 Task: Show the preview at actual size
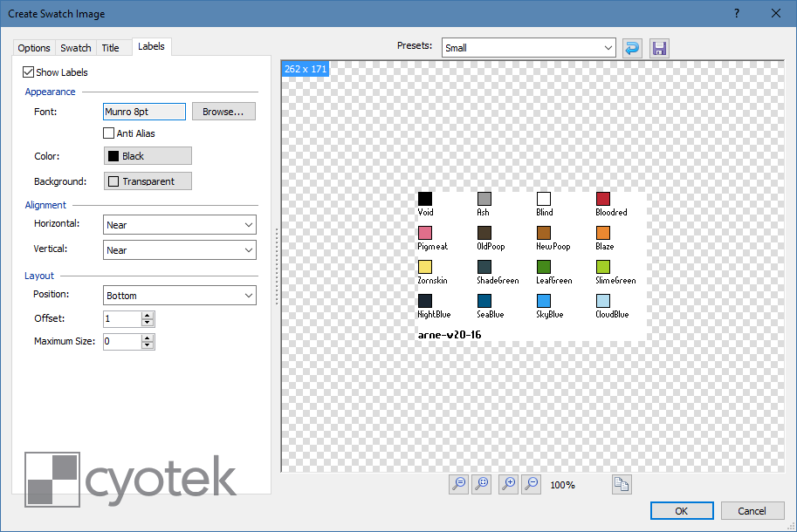(458, 484)
